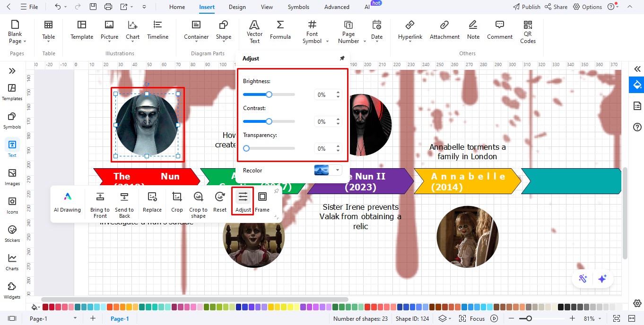
Task: Insert a Comment
Action: [x=500, y=30]
